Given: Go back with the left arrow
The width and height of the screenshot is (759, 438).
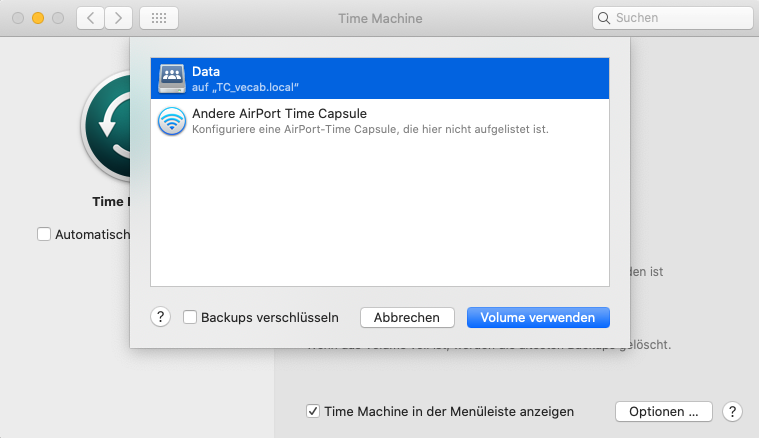Looking at the screenshot, I should pos(90,18).
